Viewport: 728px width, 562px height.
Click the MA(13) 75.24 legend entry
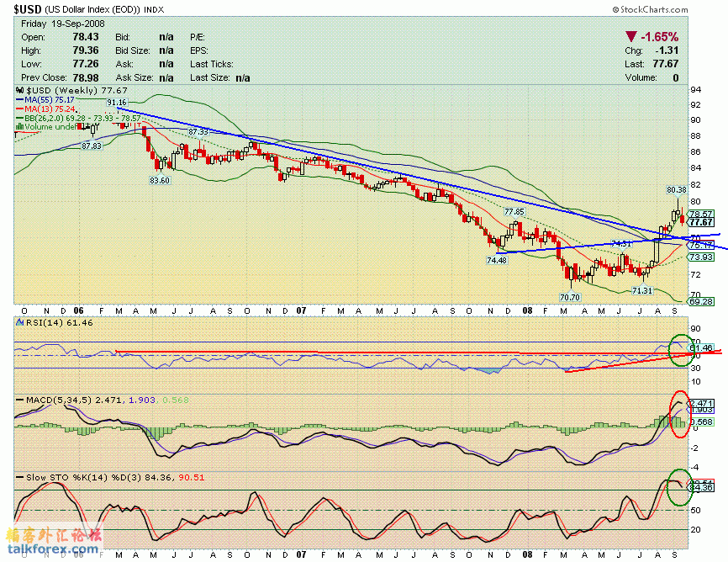(x=45, y=109)
